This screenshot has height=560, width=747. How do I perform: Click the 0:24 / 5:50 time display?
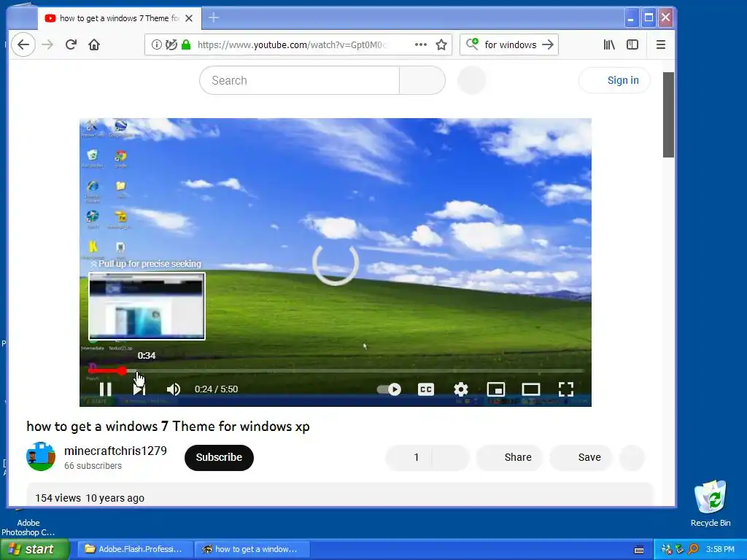[x=216, y=389]
